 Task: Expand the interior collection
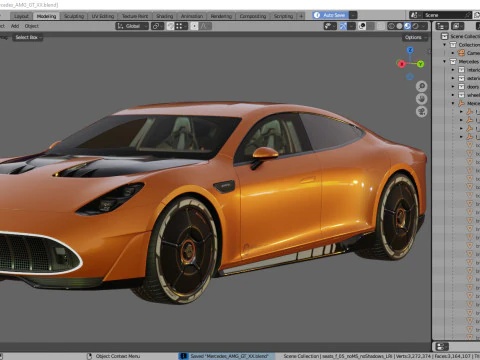coord(453,70)
